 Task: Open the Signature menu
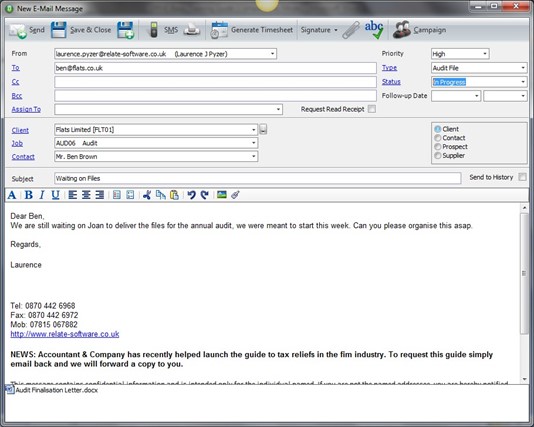pos(319,30)
